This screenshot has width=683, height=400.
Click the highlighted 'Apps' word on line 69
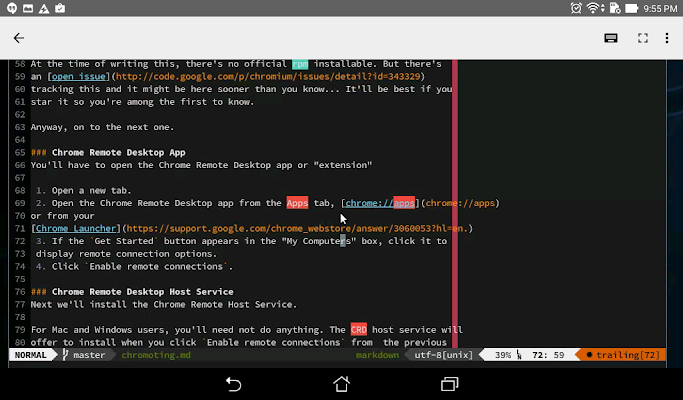297,203
